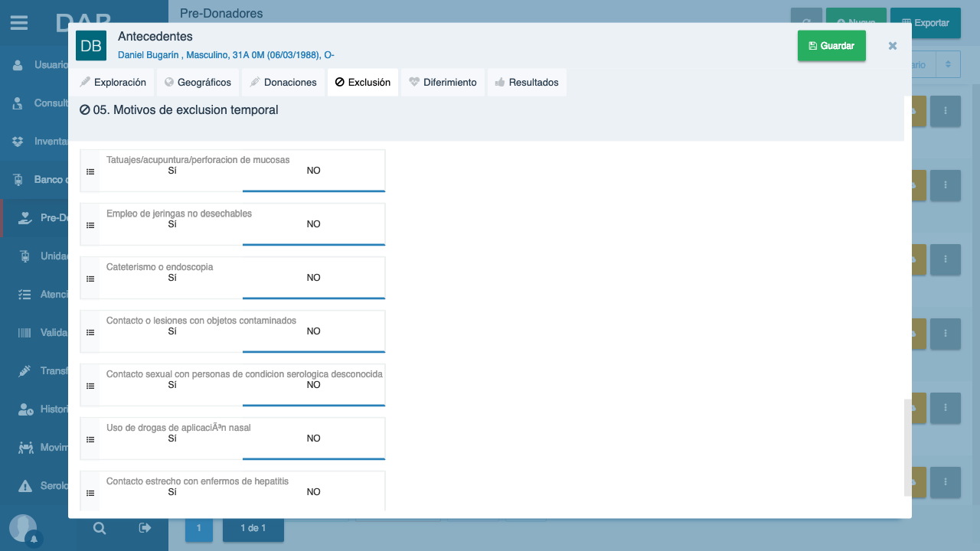980x551 pixels.
Task: Click the '1 de 1' pagination button
Action: [x=253, y=528]
